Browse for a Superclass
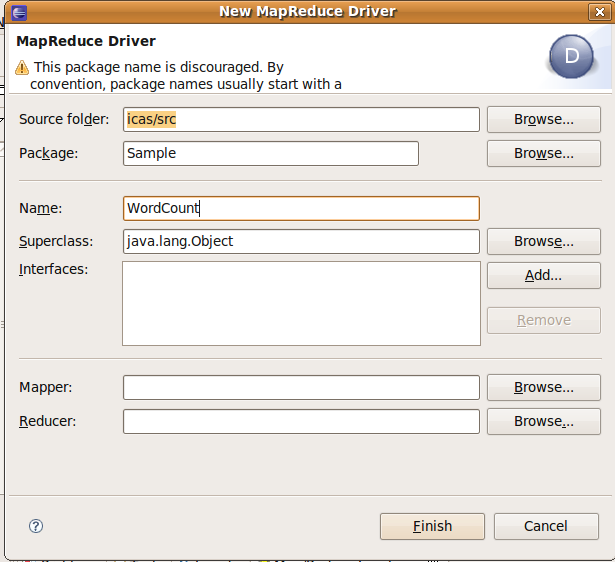615x562 pixels. click(543, 241)
